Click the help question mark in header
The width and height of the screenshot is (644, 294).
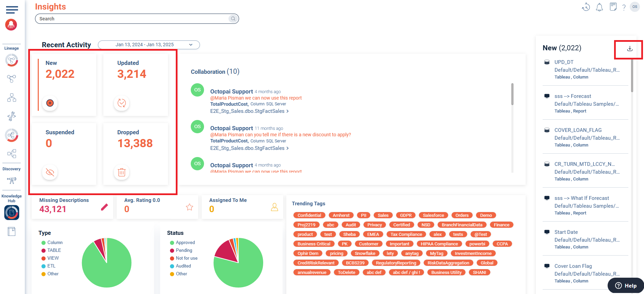tap(624, 7)
